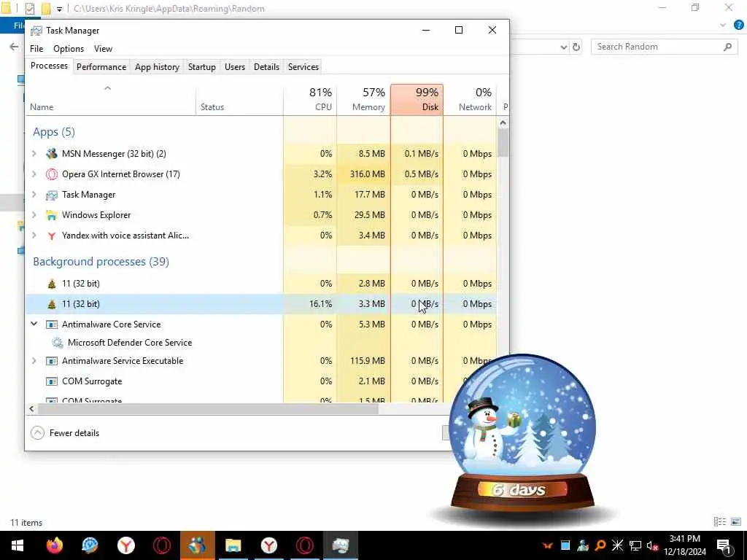Open the notification center icon
747x560 pixels.
click(x=724, y=545)
